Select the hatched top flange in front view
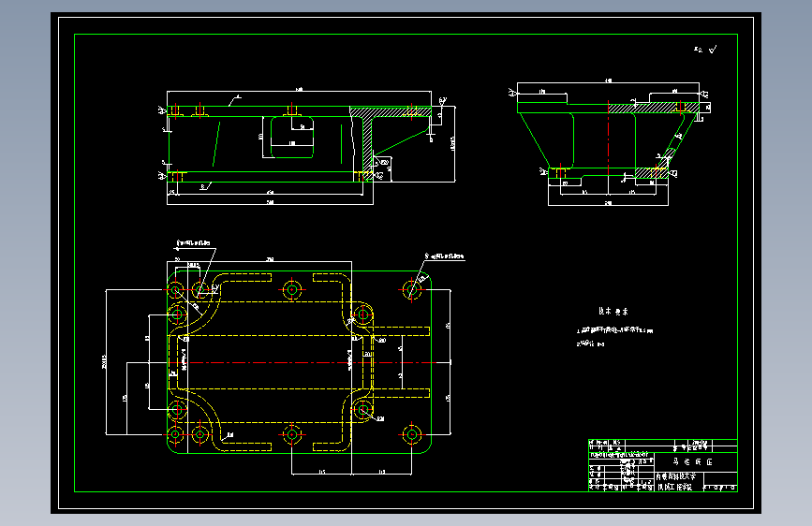This screenshot has height=526, width=812. click(x=391, y=111)
